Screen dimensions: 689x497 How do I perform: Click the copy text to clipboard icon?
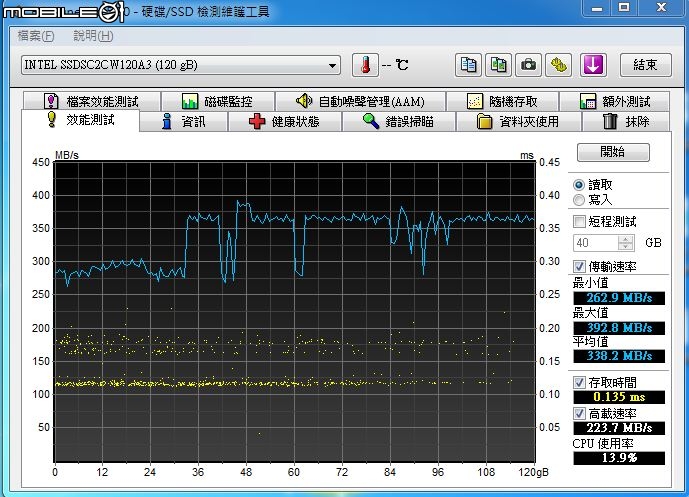(468, 65)
